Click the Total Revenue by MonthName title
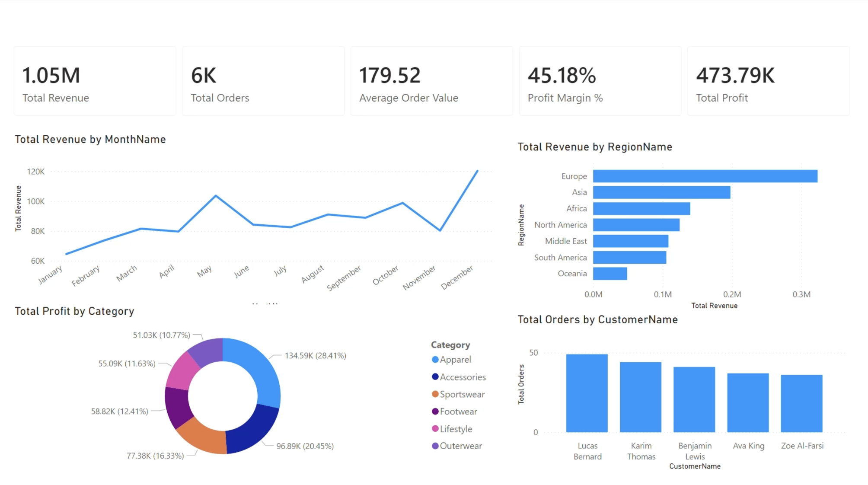 (x=90, y=140)
